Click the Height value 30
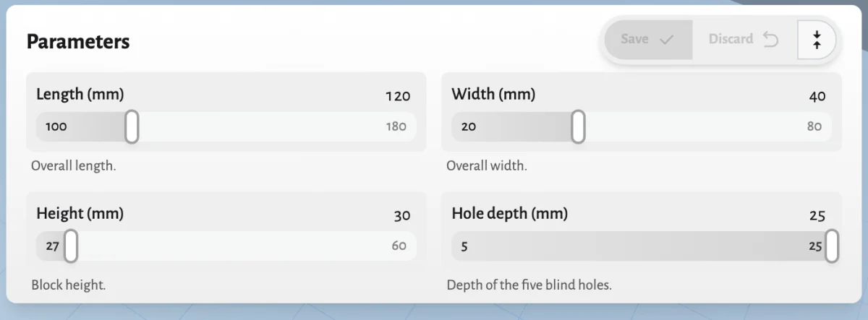 (x=402, y=215)
